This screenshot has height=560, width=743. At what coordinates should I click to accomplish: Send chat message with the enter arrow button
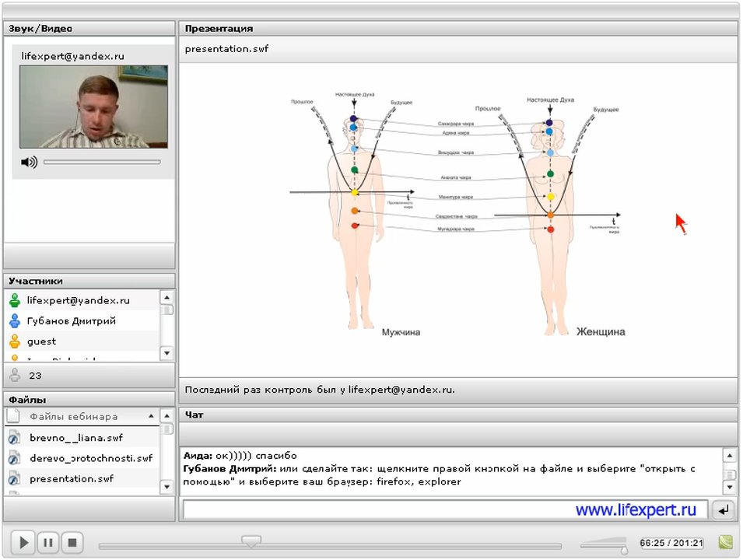724,509
